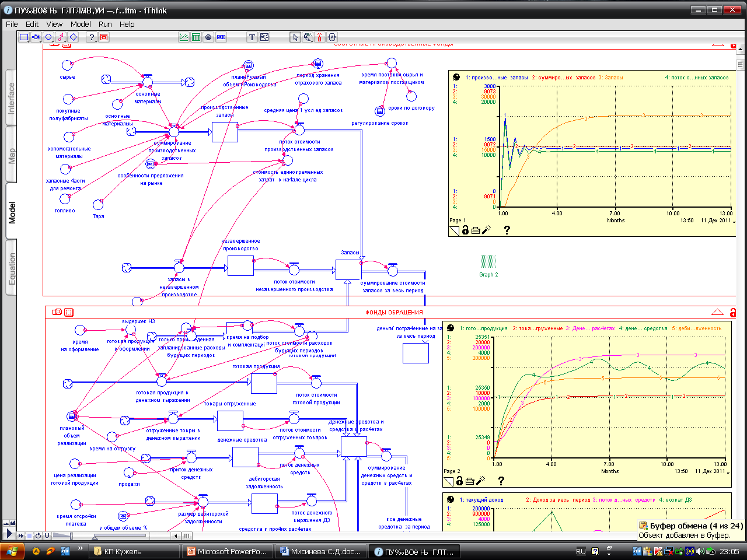Image resolution: width=747 pixels, height=560 pixels.
Task: Open the Model menu
Action: pos(81,24)
